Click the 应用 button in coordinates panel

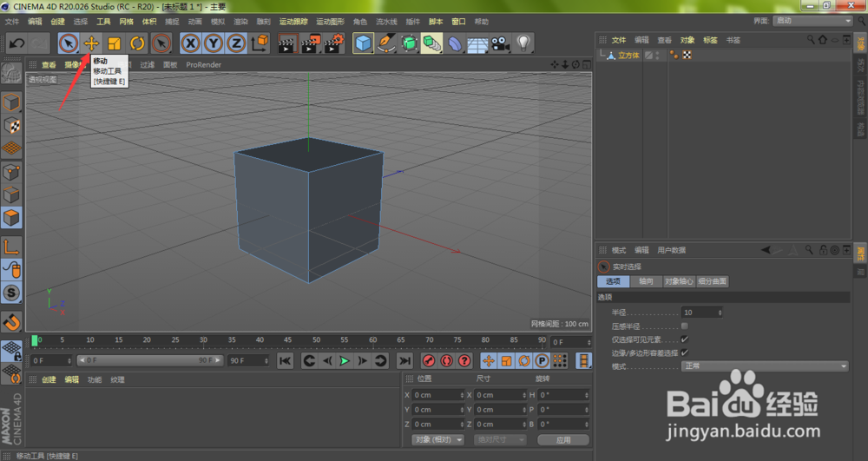click(563, 440)
